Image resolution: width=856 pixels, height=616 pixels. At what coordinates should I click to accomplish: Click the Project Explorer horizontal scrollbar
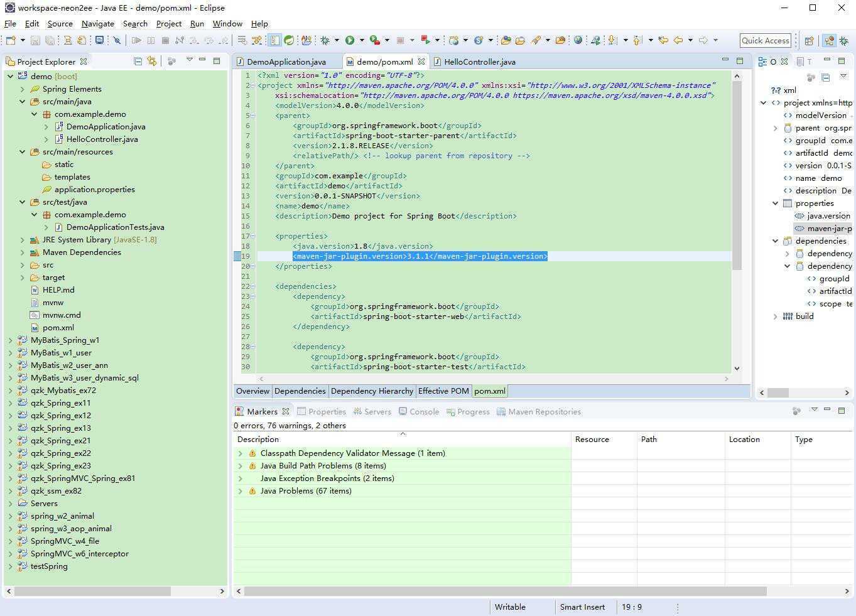point(93,591)
